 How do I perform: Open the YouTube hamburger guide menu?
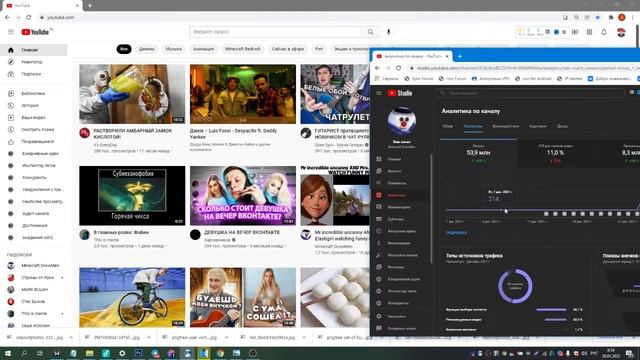point(11,32)
